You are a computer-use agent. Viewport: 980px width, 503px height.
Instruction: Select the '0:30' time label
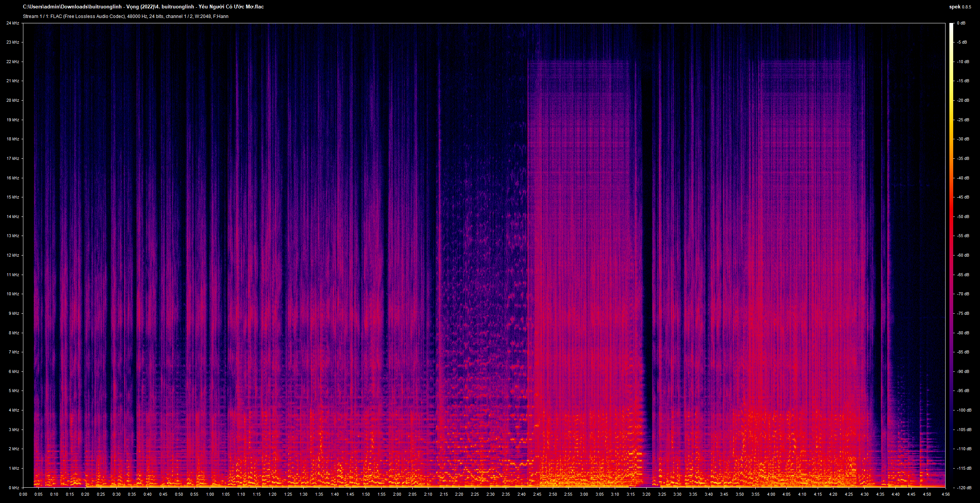116,494
